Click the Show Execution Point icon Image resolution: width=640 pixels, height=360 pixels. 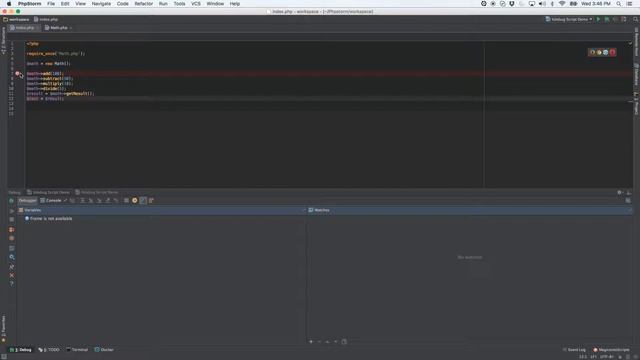(x=73, y=200)
